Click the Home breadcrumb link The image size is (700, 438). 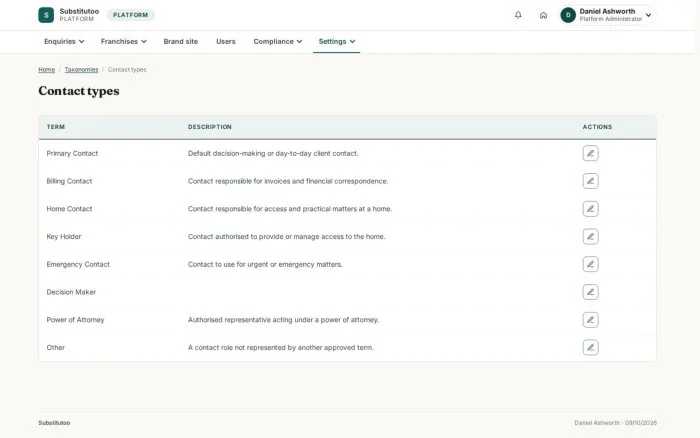click(46, 69)
